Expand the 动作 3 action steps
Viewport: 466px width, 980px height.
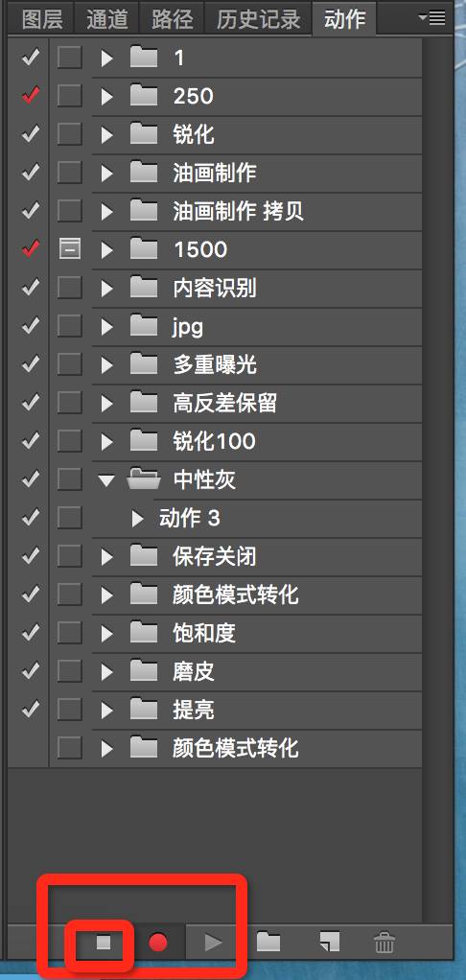137,518
